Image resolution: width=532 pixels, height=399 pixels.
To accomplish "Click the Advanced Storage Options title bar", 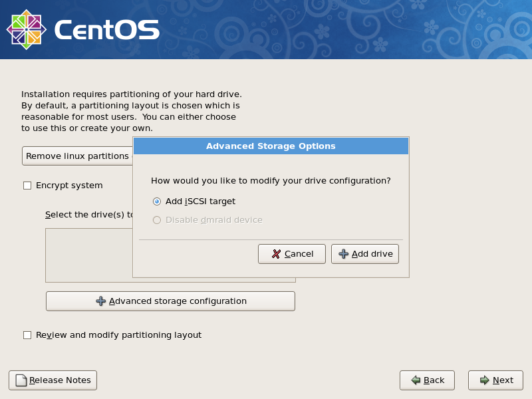I will (x=271, y=146).
